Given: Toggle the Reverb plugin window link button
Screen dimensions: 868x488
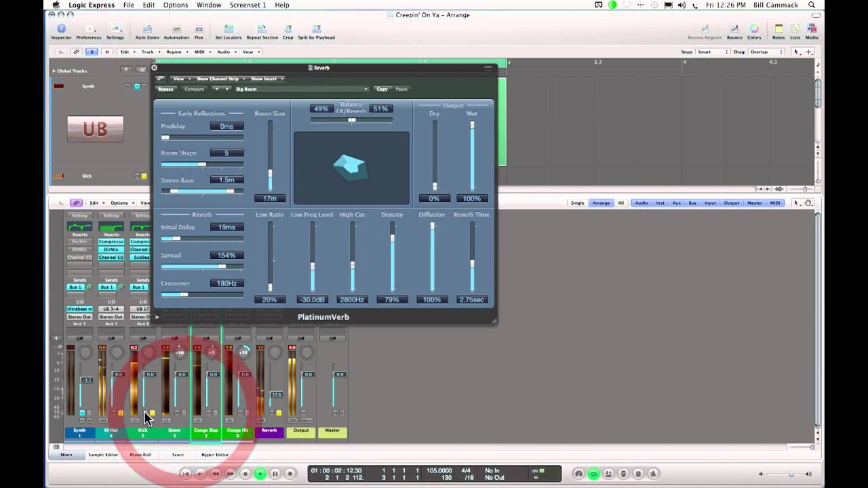Looking at the screenshot, I should pyautogui.click(x=160, y=79).
